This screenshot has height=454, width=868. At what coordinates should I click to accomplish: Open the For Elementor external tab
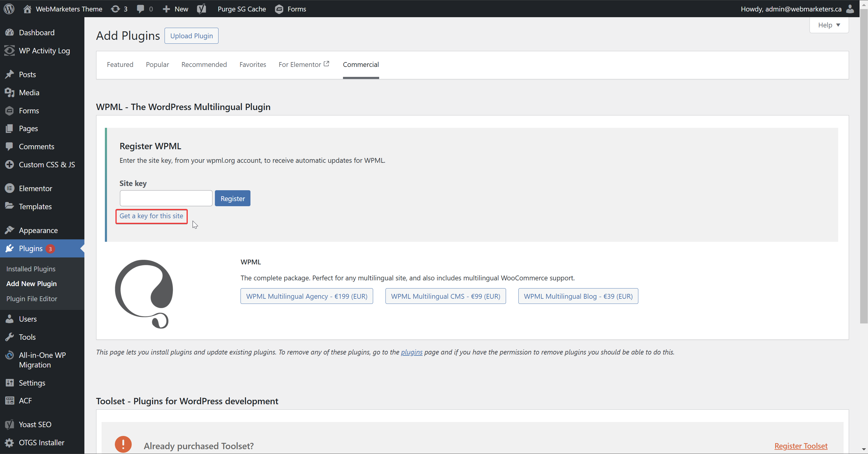[303, 65]
